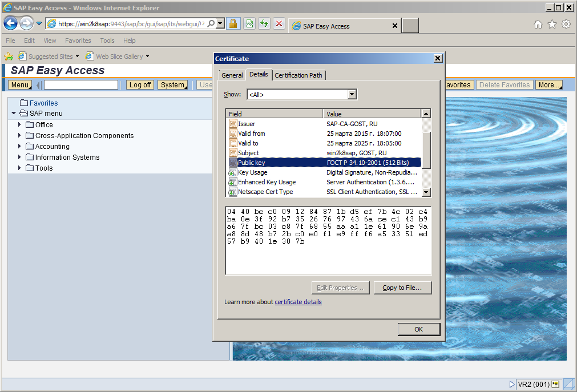Viewport: 577px width, 392px height.
Task: Open the IE home page icon
Action: click(538, 24)
